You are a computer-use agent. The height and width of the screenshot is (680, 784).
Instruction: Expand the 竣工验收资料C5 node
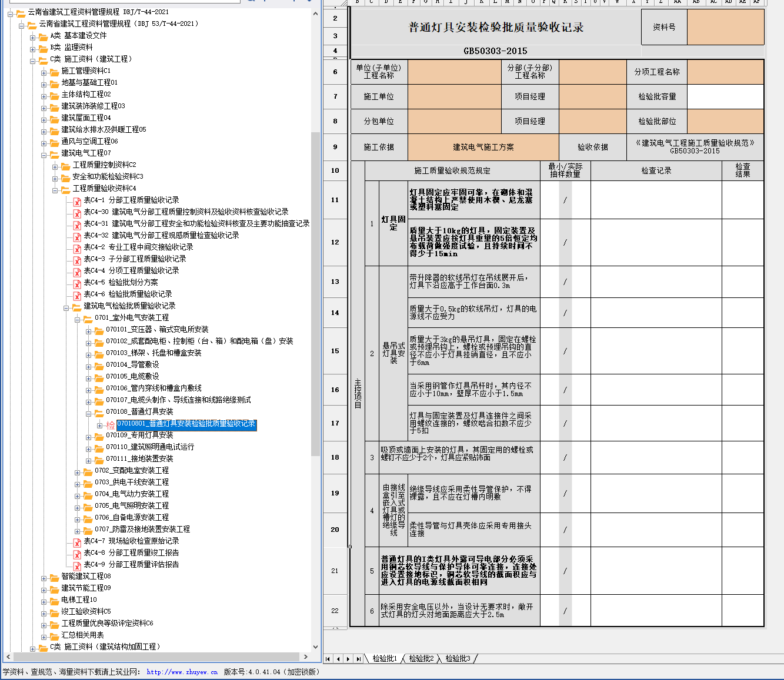(x=44, y=613)
